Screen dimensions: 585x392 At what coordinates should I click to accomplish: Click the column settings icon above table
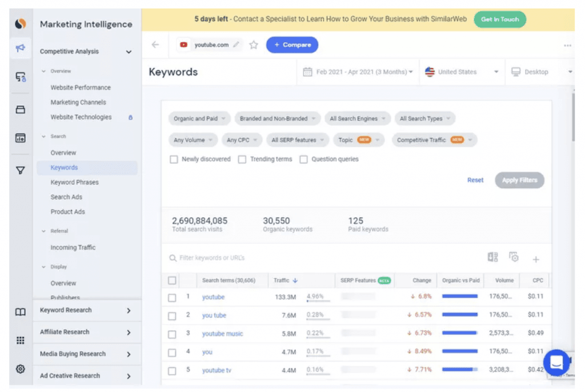[x=514, y=257]
